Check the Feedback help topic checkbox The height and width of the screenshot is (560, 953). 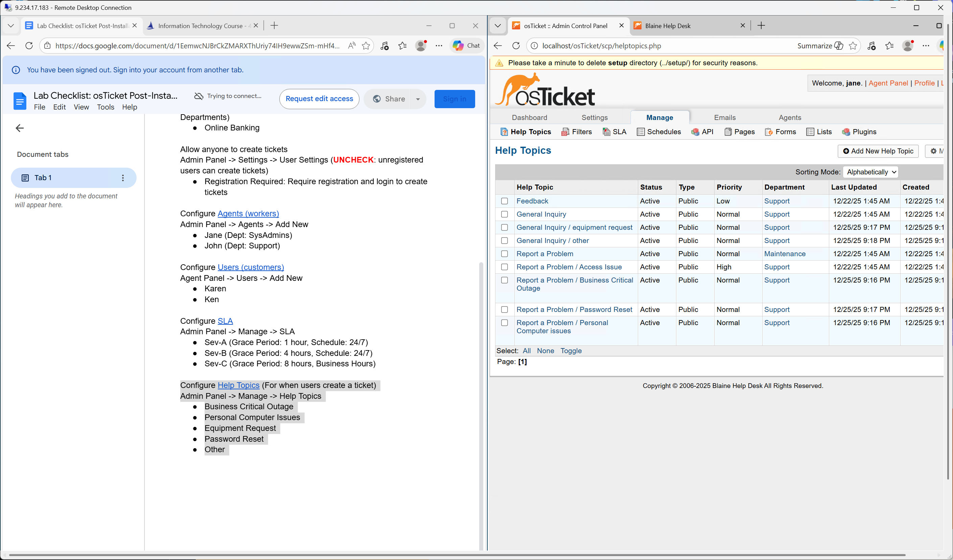click(x=505, y=201)
